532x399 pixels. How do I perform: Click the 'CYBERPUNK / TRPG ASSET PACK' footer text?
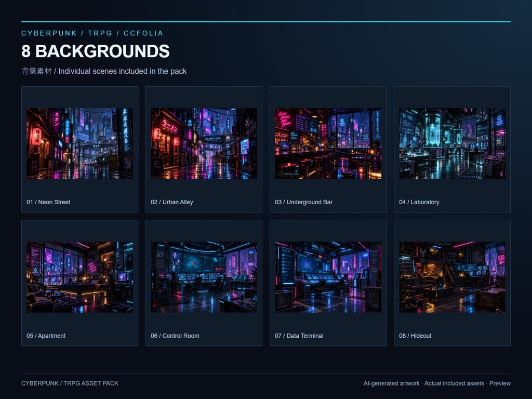[x=70, y=383]
